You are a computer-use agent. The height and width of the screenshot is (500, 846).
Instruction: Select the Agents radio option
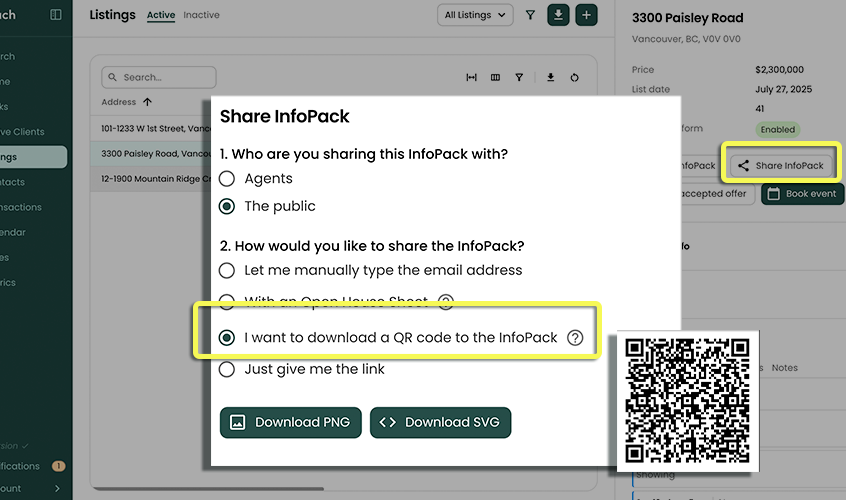227,178
